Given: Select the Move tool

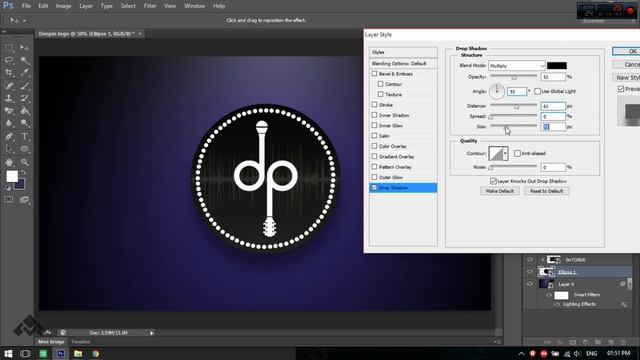Looking at the screenshot, I should [x=24, y=48].
